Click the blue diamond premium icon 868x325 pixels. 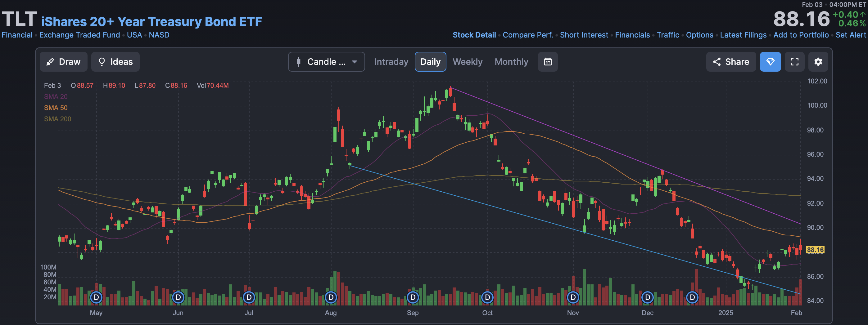click(770, 62)
